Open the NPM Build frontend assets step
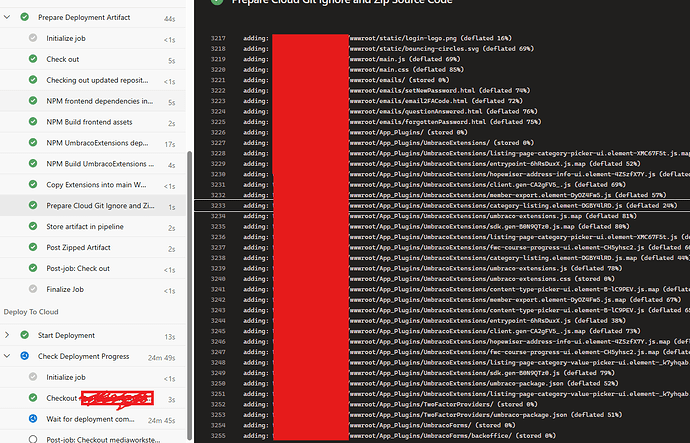Image resolution: width=690 pixels, height=443 pixels. [92, 122]
